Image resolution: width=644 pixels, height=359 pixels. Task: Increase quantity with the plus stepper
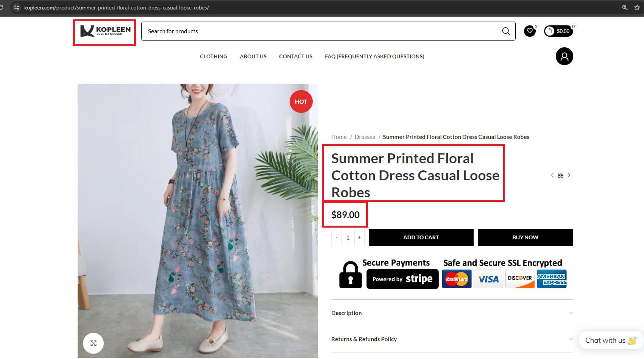coord(359,237)
